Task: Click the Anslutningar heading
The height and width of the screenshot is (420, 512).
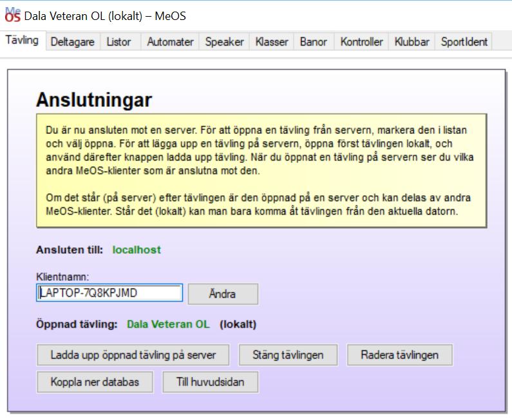Action: pos(94,100)
